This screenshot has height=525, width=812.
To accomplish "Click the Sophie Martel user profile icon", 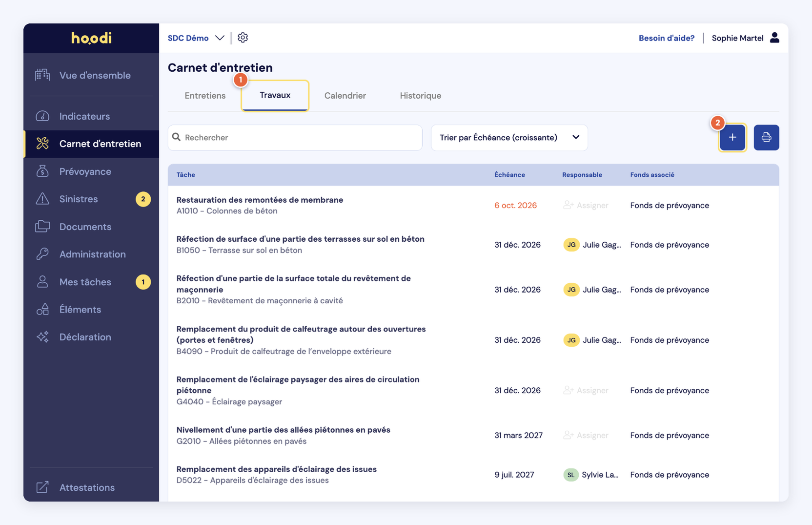I will point(774,38).
